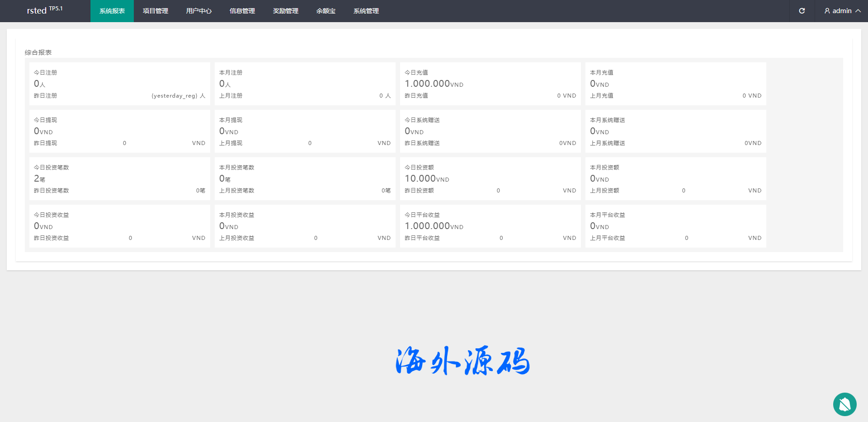
Task: Click the 今日投资额 card showing 10.000 VND
Action: tap(490, 179)
